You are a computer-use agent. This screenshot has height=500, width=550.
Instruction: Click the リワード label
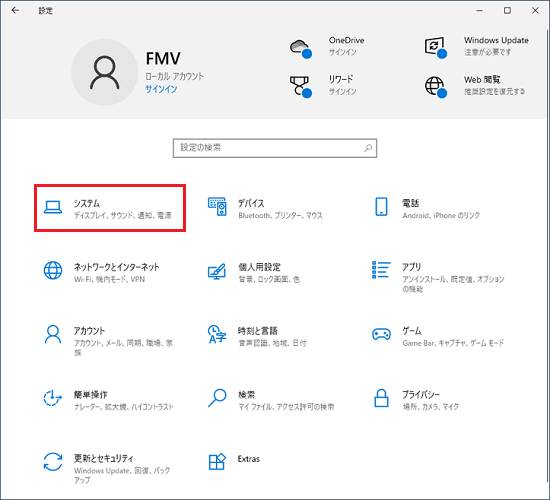[341, 79]
